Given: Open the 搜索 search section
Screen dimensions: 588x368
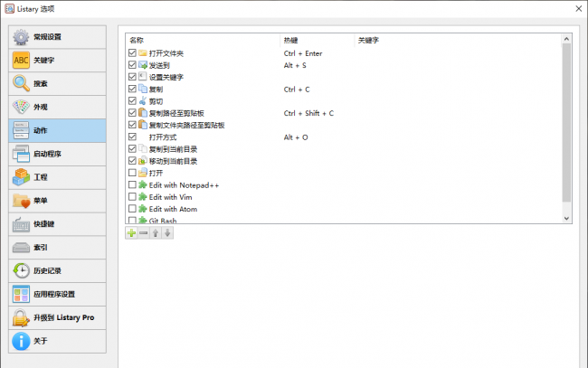Looking at the screenshot, I should click(x=57, y=83).
